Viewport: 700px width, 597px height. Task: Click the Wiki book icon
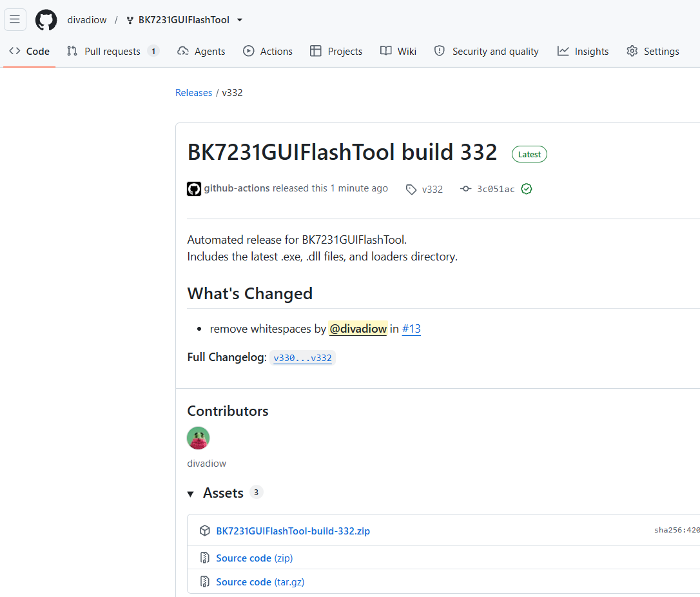pos(385,50)
